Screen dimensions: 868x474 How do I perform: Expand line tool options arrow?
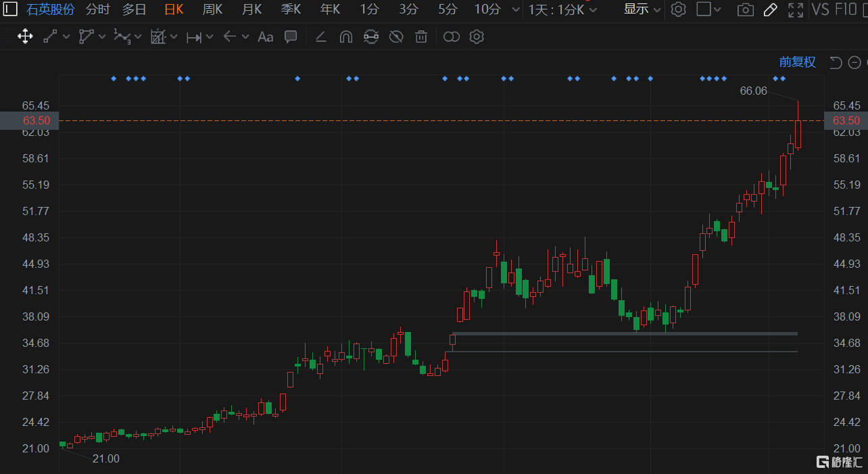point(66,37)
